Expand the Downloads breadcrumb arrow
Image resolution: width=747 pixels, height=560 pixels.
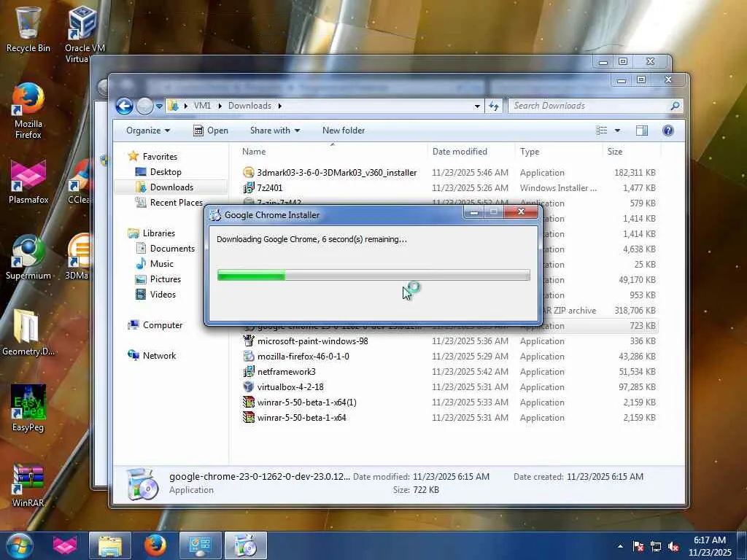279,106
